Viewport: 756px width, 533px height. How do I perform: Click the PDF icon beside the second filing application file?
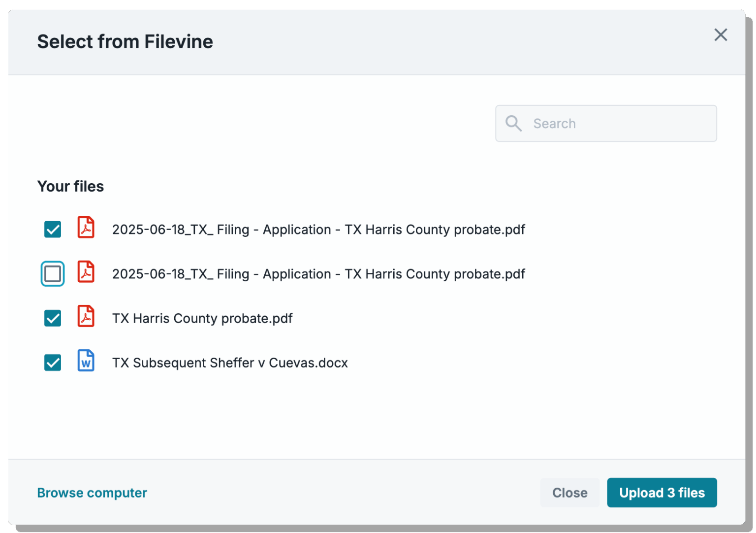click(86, 273)
